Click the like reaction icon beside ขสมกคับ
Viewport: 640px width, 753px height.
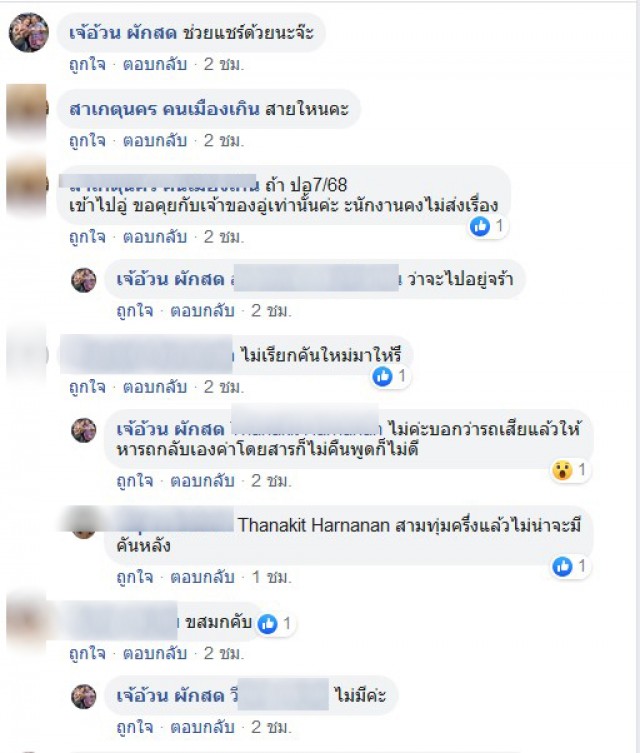(x=267, y=624)
